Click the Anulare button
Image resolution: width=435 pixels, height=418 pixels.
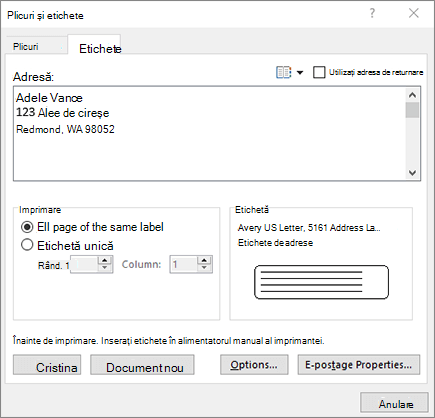394,402
